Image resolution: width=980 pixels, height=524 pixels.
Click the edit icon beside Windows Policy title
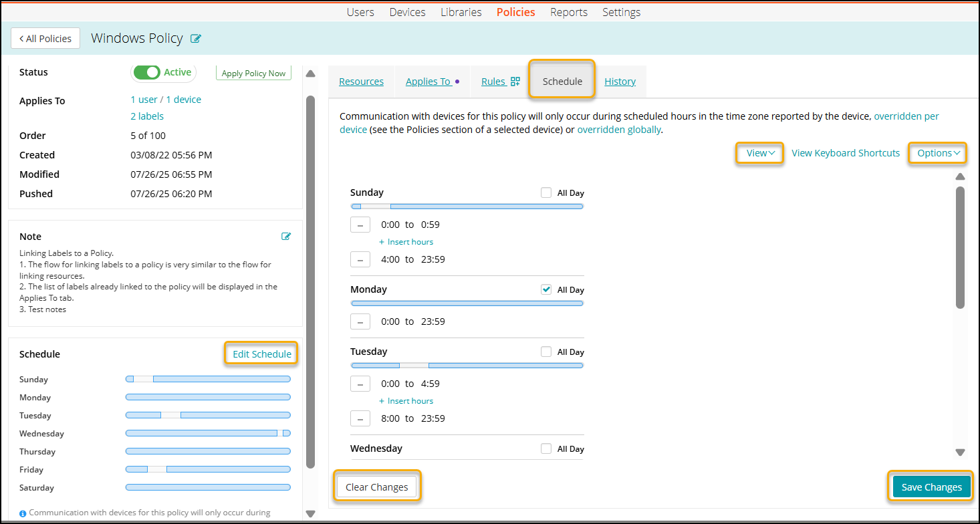[196, 39]
